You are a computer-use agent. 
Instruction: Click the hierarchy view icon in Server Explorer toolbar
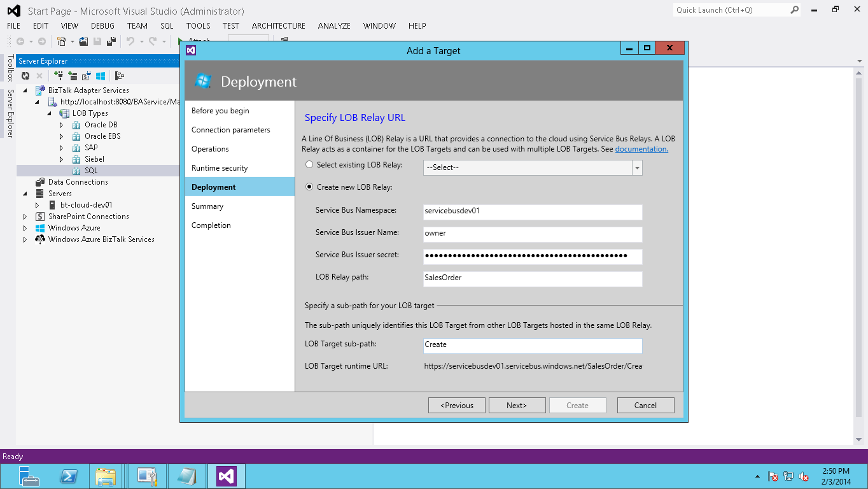click(x=119, y=76)
